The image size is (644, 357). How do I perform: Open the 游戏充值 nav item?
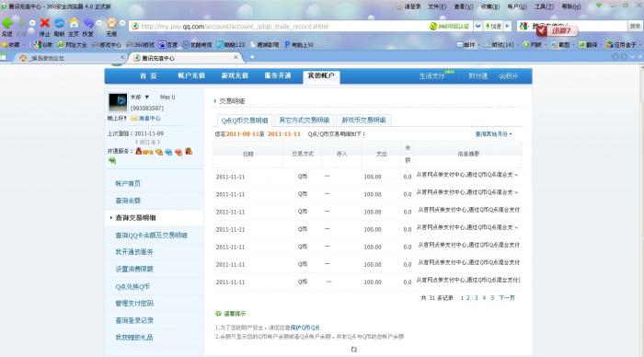tap(235, 75)
